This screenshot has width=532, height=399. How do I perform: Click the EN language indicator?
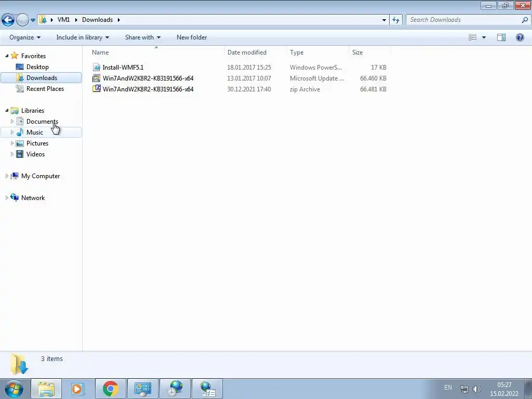tap(448, 387)
